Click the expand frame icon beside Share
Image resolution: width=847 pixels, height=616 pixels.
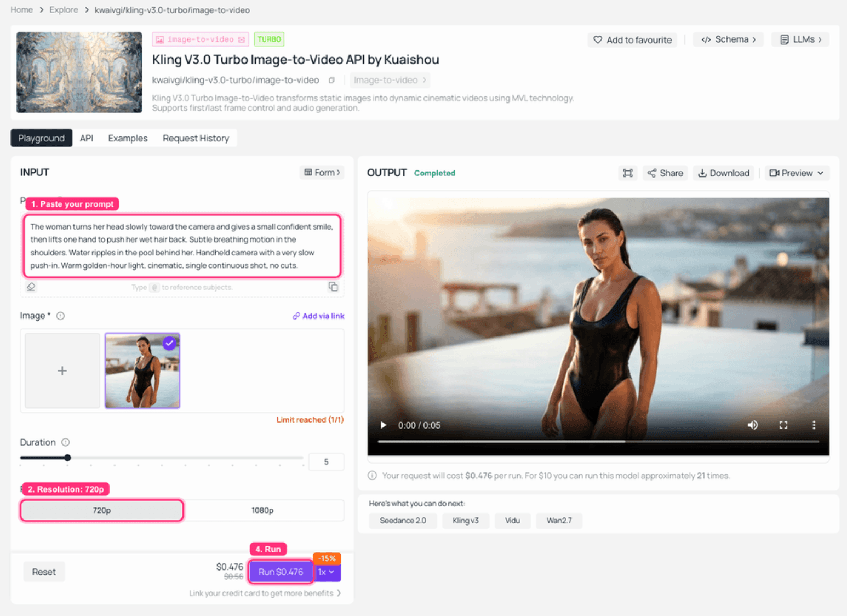(x=628, y=173)
